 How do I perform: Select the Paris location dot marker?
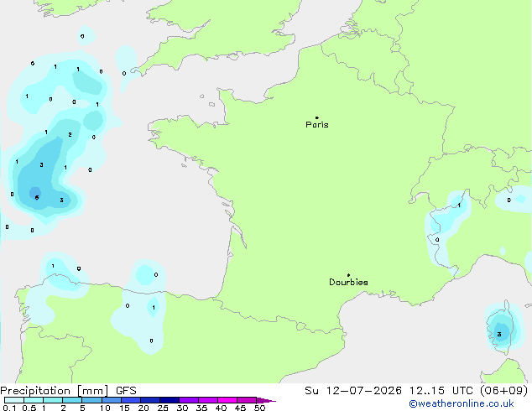click(x=317, y=117)
